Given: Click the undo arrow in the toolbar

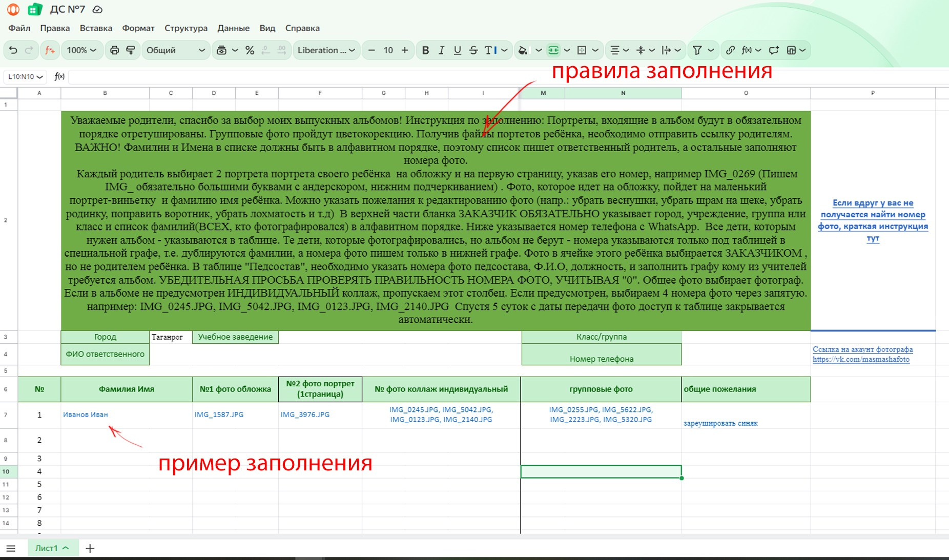Looking at the screenshot, I should click(13, 50).
